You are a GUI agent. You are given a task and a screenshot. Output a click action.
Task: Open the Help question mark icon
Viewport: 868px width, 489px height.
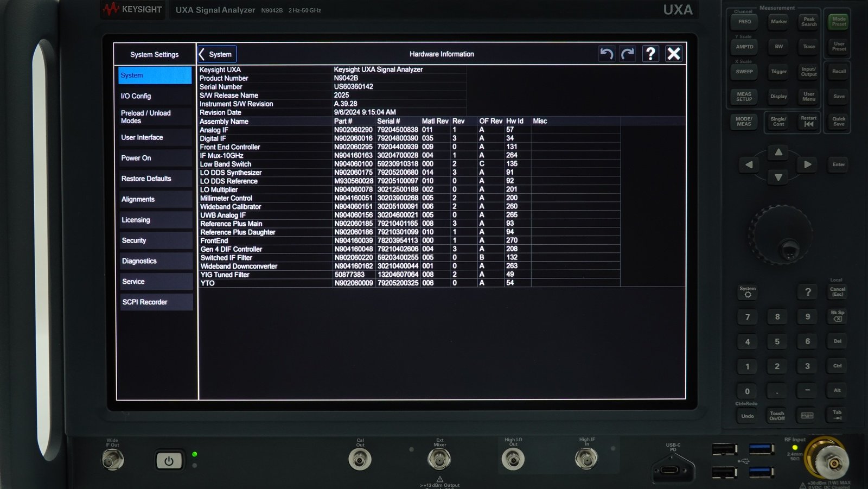point(650,54)
